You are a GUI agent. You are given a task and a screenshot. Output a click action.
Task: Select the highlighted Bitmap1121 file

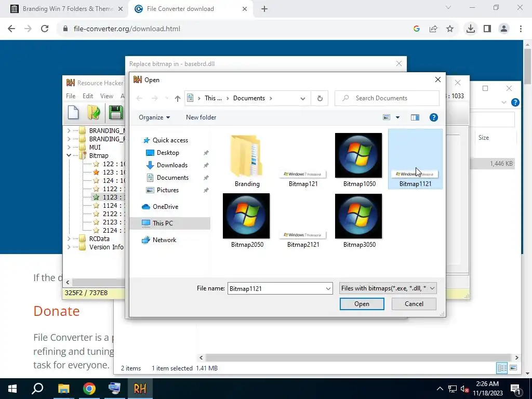pos(415,159)
